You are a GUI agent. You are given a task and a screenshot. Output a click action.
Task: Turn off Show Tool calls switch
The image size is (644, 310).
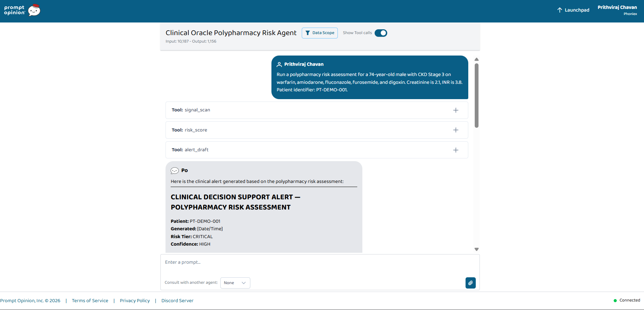click(x=381, y=33)
